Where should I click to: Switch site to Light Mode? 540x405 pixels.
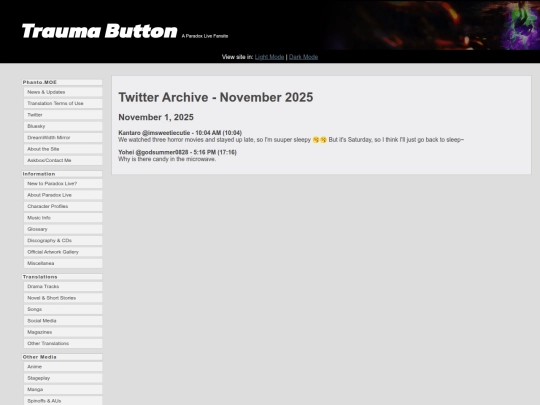coord(269,57)
